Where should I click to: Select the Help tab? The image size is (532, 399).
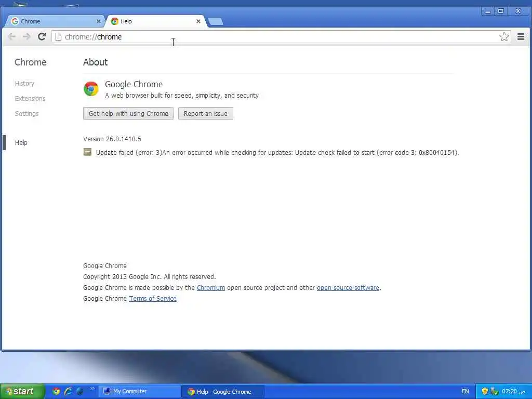tap(156, 21)
